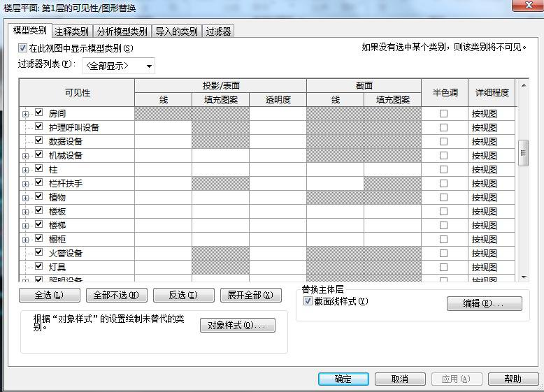The height and width of the screenshot is (392, 544).
Task: Expand the 机械设备 category
Action: click(25, 156)
